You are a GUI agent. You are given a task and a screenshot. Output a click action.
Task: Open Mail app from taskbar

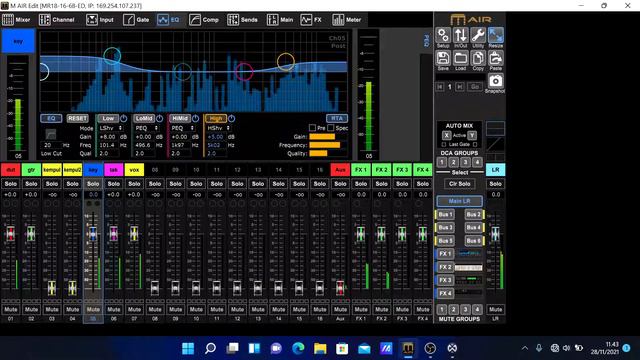click(x=364, y=348)
